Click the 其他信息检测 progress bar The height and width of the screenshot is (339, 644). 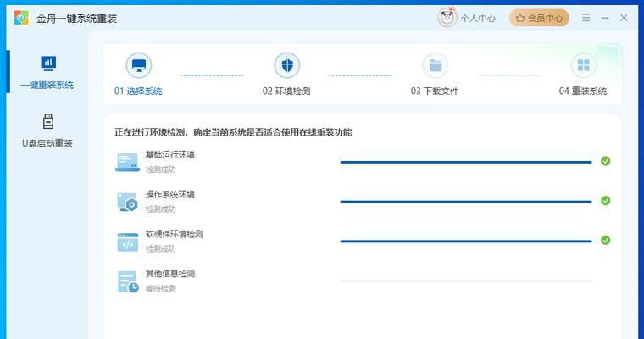465,281
